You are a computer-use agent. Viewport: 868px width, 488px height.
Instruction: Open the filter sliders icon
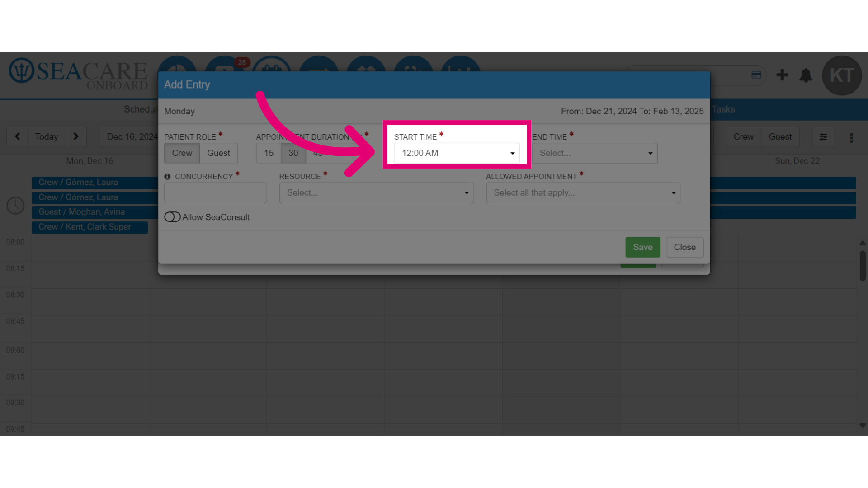823,137
